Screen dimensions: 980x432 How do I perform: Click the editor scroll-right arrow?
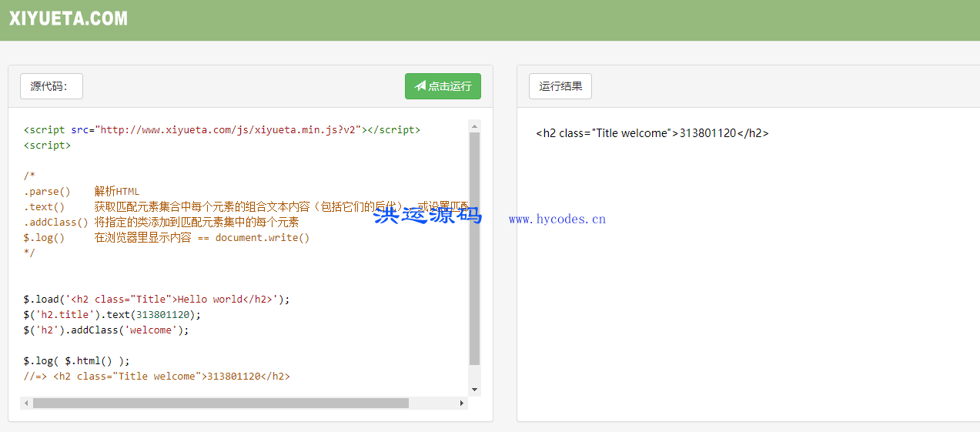pos(462,403)
